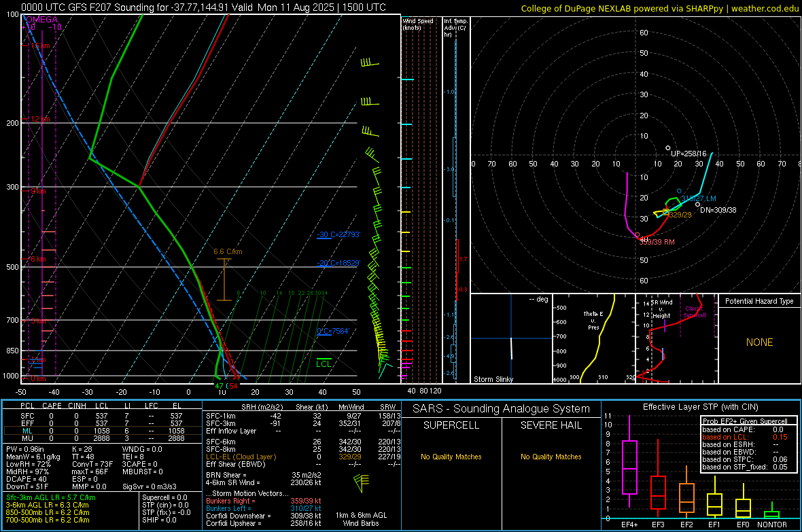This screenshot has height=532, width=802.
Task: Click the Bunkers Left = 310/27 kt line
Action: tap(264, 508)
